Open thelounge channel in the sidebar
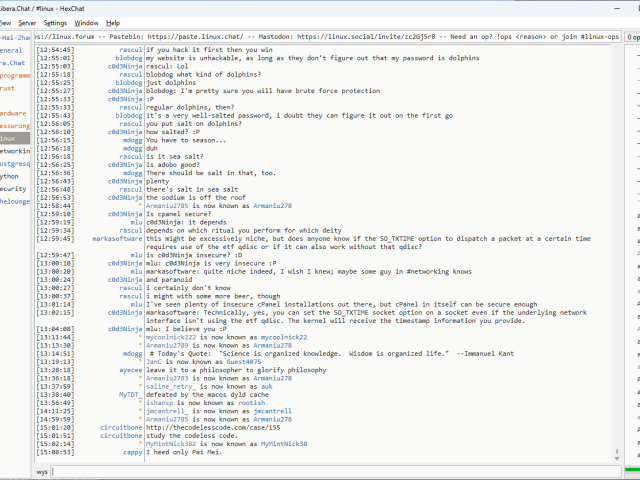640x480 pixels. pyautogui.click(x=15, y=200)
